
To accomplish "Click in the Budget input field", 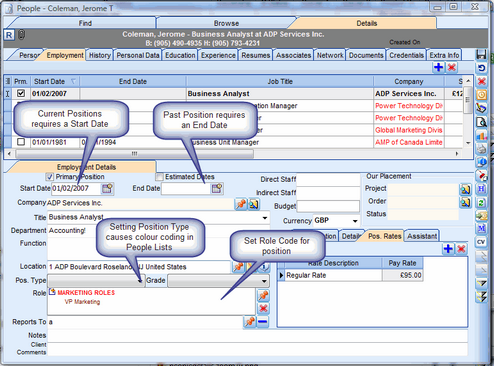I will tap(328, 206).
